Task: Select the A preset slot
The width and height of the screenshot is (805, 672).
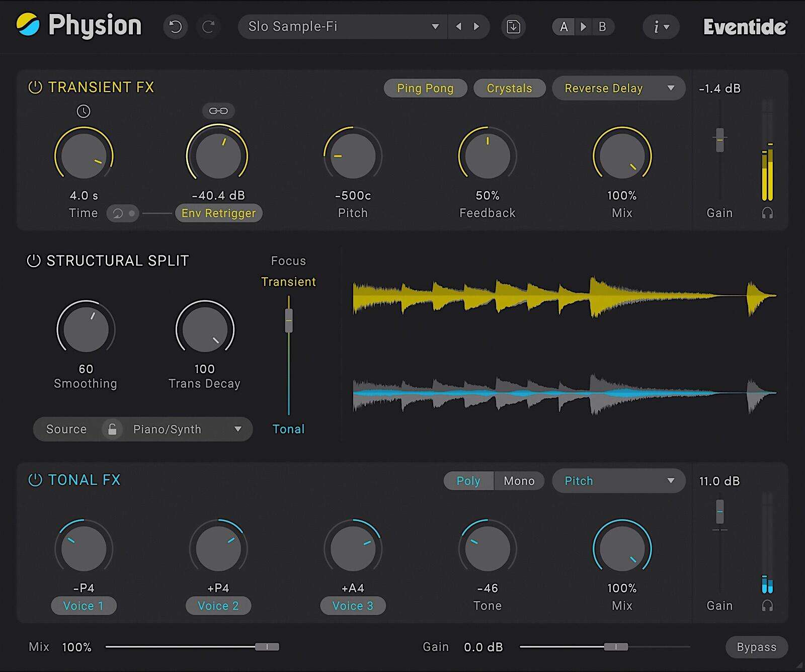Action: click(564, 27)
